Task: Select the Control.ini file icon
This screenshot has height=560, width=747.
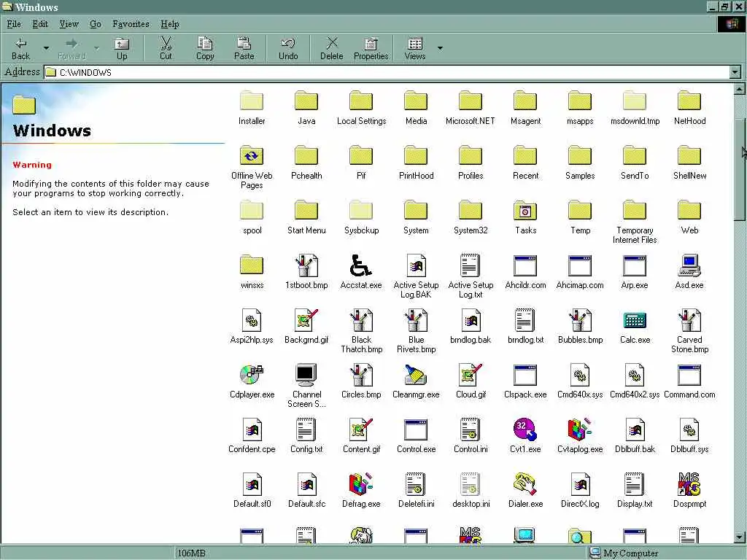Action: tap(471, 429)
